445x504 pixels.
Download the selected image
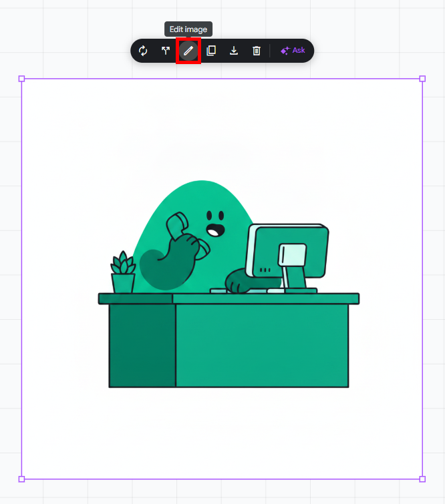point(234,51)
